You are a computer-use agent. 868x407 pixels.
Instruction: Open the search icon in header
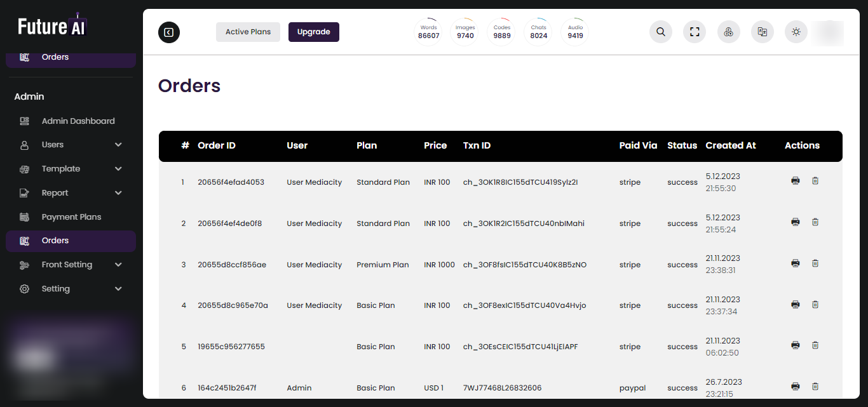pos(661,32)
